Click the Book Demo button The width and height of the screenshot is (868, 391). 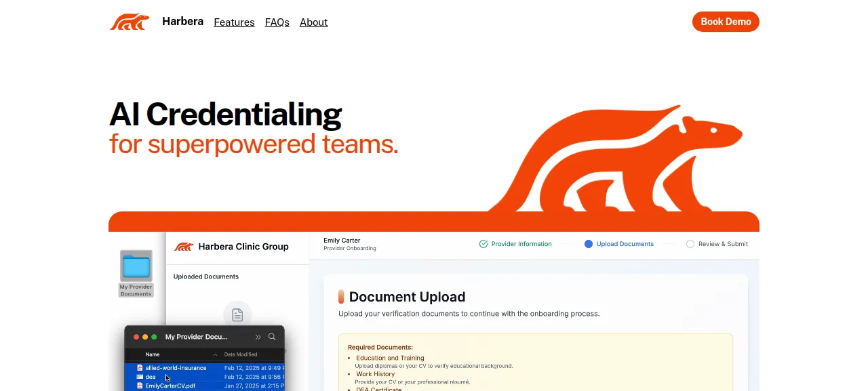tap(726, 22)
